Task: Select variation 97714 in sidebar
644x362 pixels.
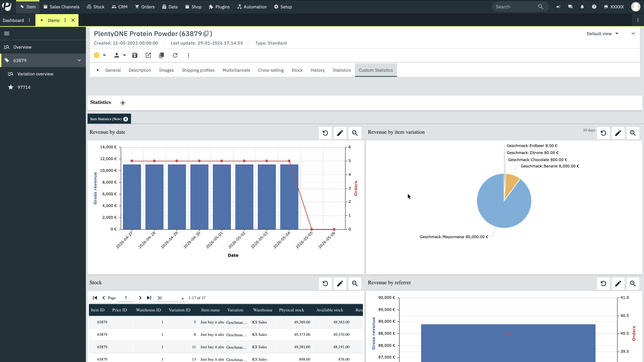Action: tap(43, 87)
